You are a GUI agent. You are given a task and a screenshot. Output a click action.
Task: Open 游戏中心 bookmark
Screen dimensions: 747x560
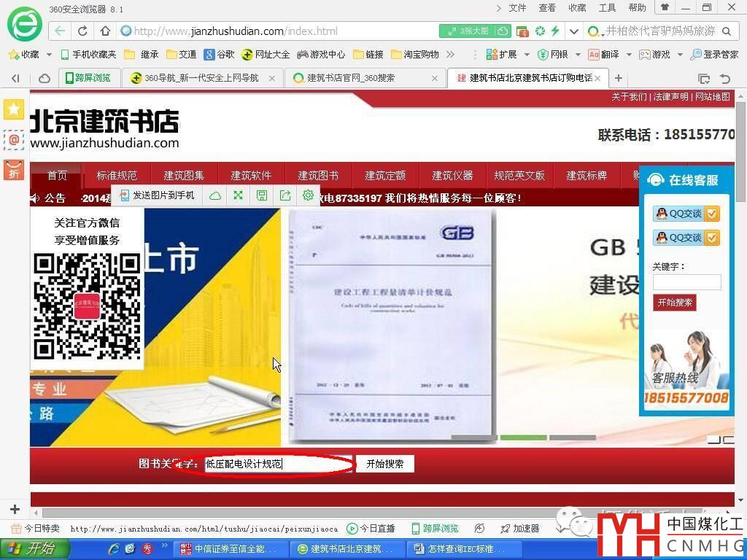coord(321,54)
